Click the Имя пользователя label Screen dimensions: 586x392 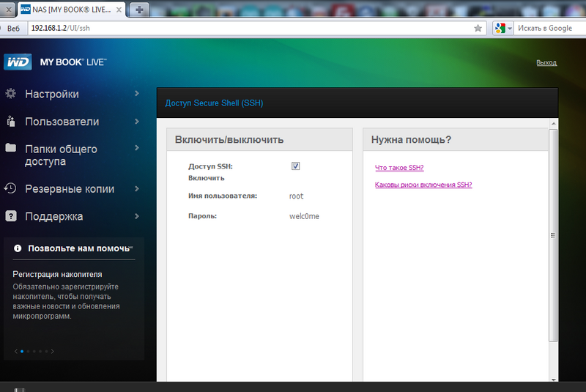[x=223, y=196]
